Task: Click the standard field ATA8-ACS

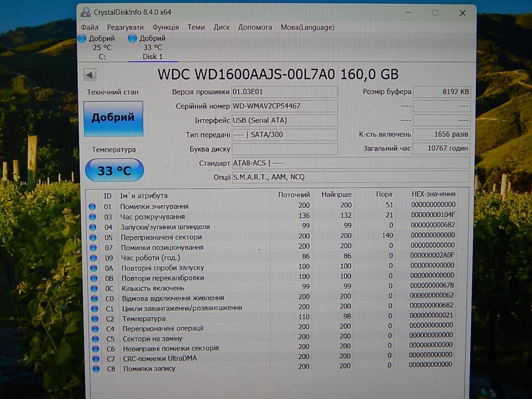Action: (x=351, y=163)
